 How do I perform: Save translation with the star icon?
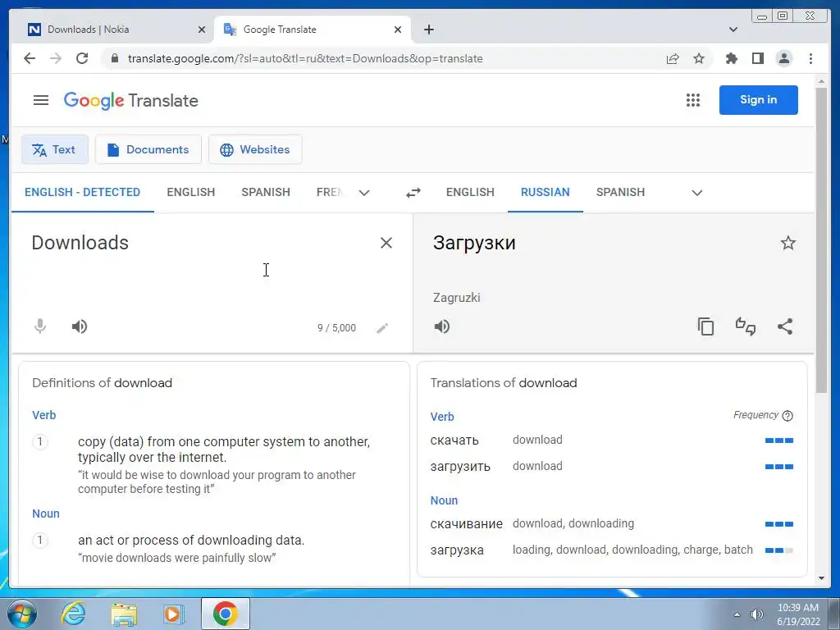pos(788,243)
